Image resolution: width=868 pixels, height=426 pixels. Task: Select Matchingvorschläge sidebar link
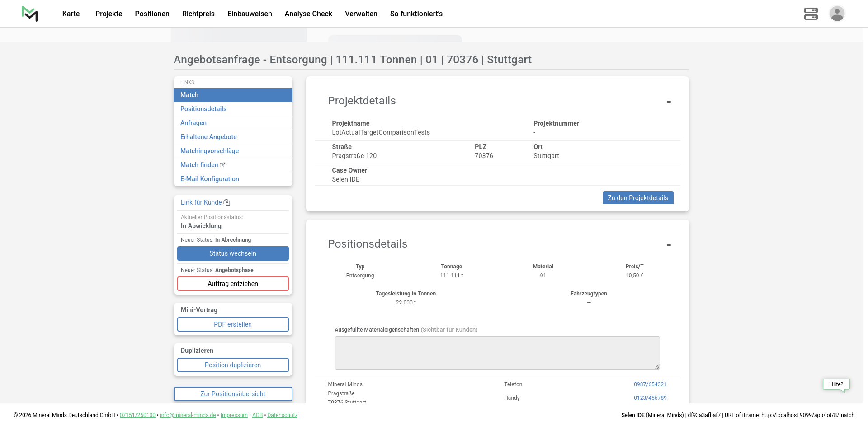[209, 151]
